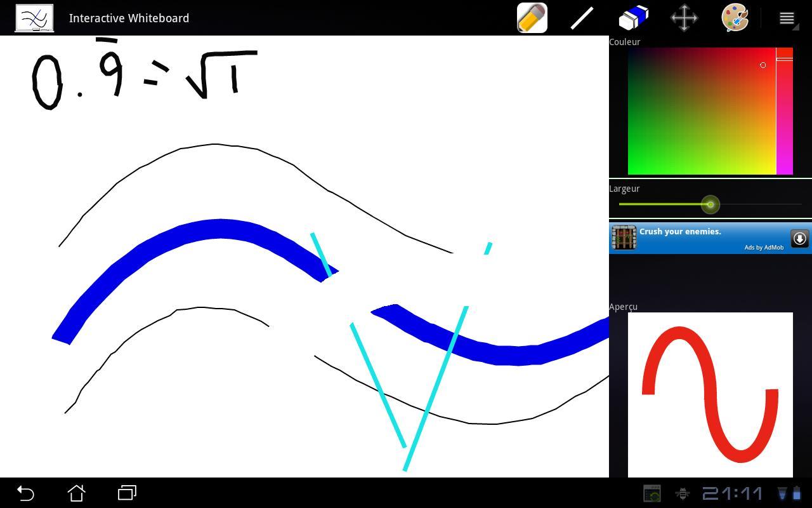The height and width of the screenshot is (508, 812).
Task: Select the straight line tool
Action: (x=581, y=18)
